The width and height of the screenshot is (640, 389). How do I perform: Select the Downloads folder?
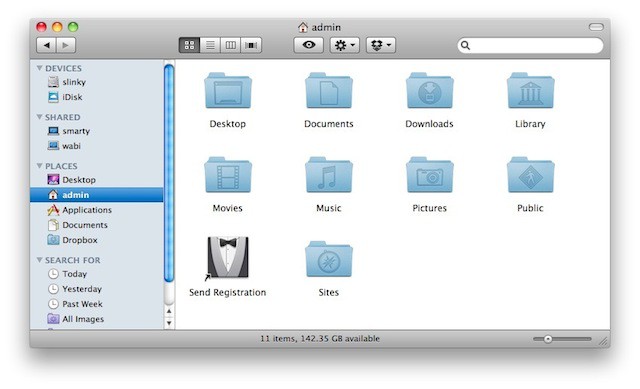[x=429, y=91]
